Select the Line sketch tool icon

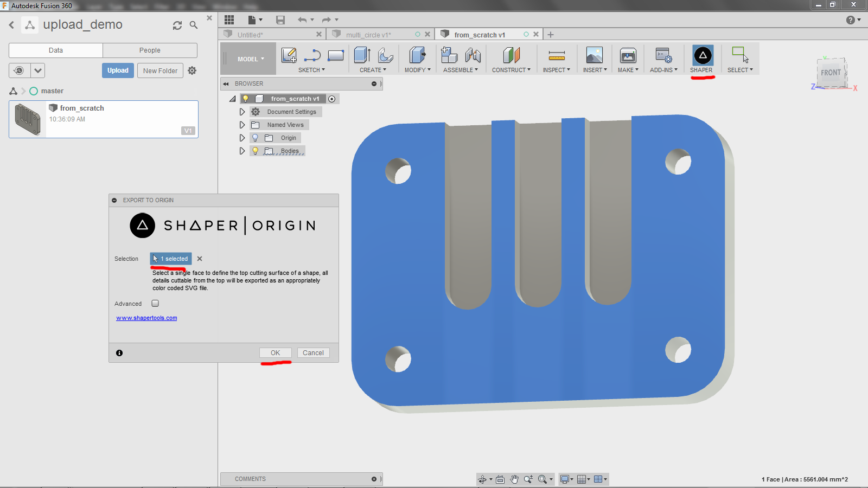pos(312,55)
